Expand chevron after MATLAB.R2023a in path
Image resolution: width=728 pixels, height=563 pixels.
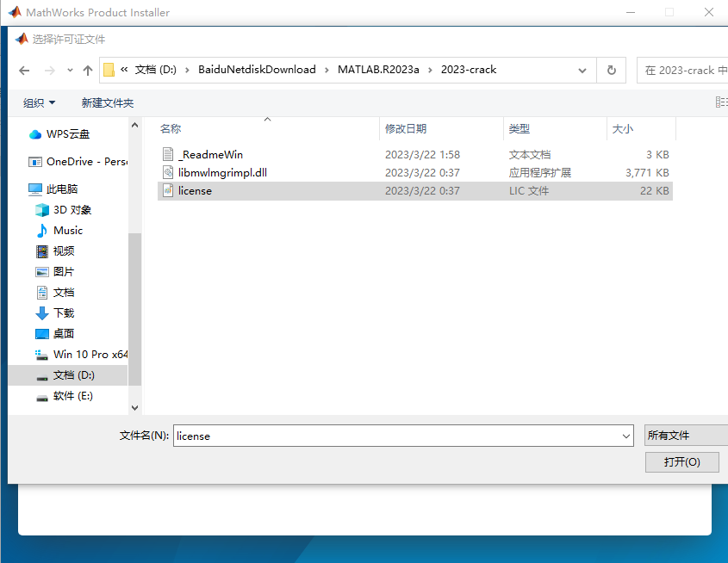coord(431,70)
